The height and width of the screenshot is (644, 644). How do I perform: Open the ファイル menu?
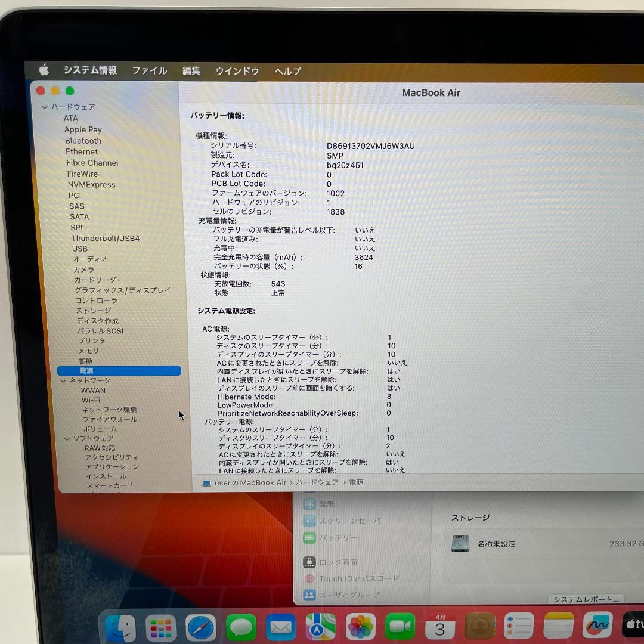[149, 71]
